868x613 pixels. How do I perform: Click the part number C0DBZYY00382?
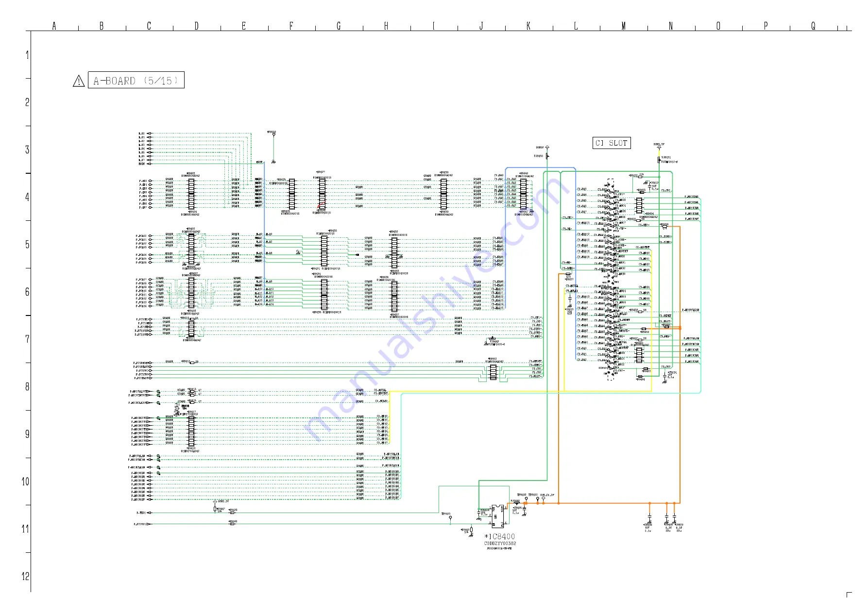point(500,544)
